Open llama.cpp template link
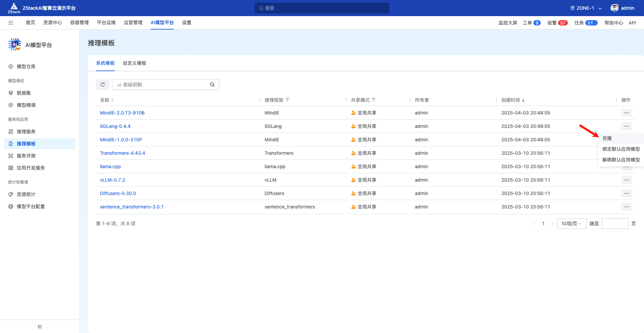Screen dimensions: 644x333 tap(110, 166)
